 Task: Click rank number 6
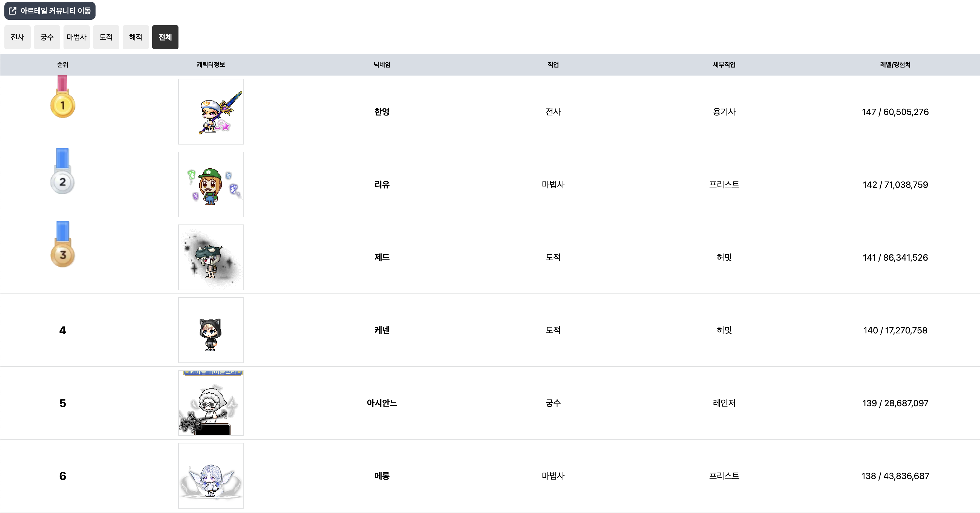point(63,476)
